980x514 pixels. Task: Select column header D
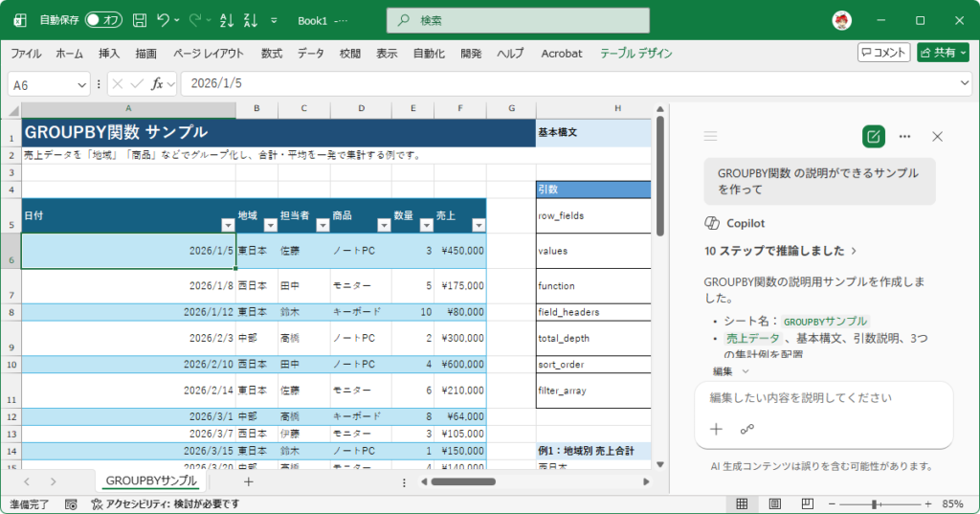pyautogui.click(x=361, y=109)
